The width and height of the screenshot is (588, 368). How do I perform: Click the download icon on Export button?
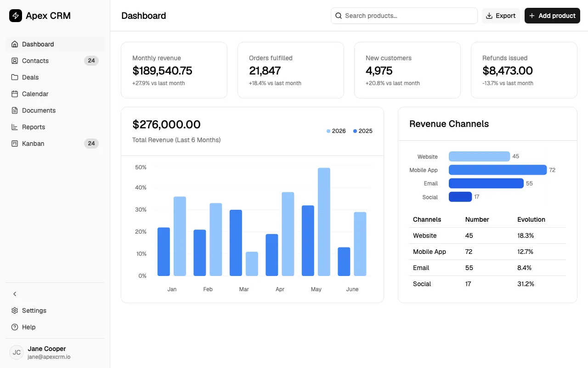[489, 16]
